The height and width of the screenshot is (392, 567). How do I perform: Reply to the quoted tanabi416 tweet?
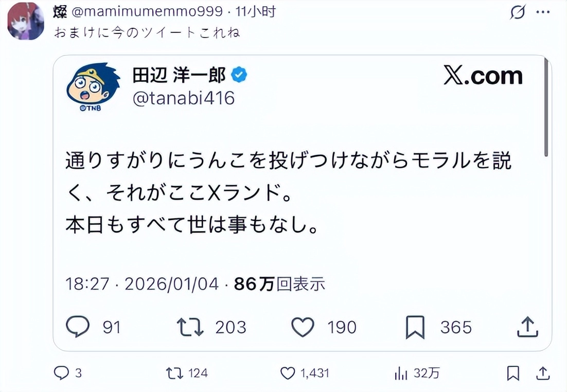click(x=78, y=326)
